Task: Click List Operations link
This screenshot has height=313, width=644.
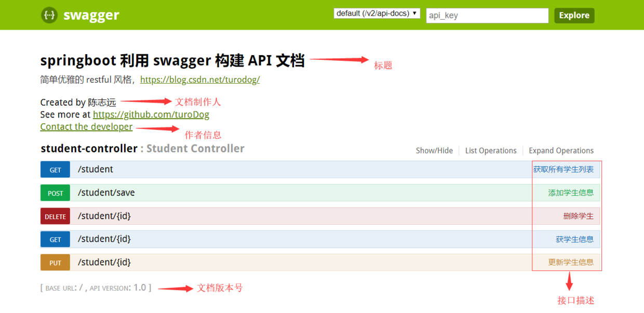Action: 491,151
